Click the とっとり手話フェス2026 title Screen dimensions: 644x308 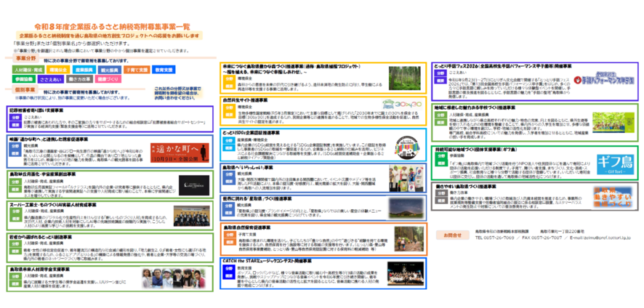pyautogui.click(x=504, y=65)
